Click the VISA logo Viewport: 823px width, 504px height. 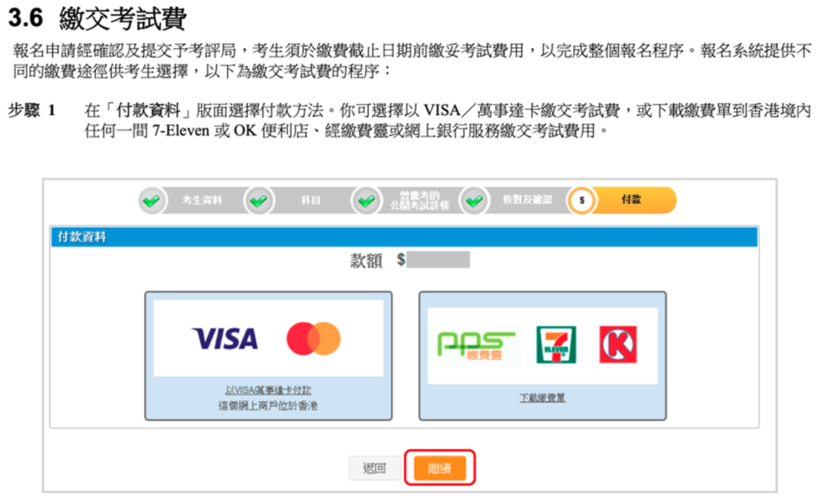pos(225,339)
